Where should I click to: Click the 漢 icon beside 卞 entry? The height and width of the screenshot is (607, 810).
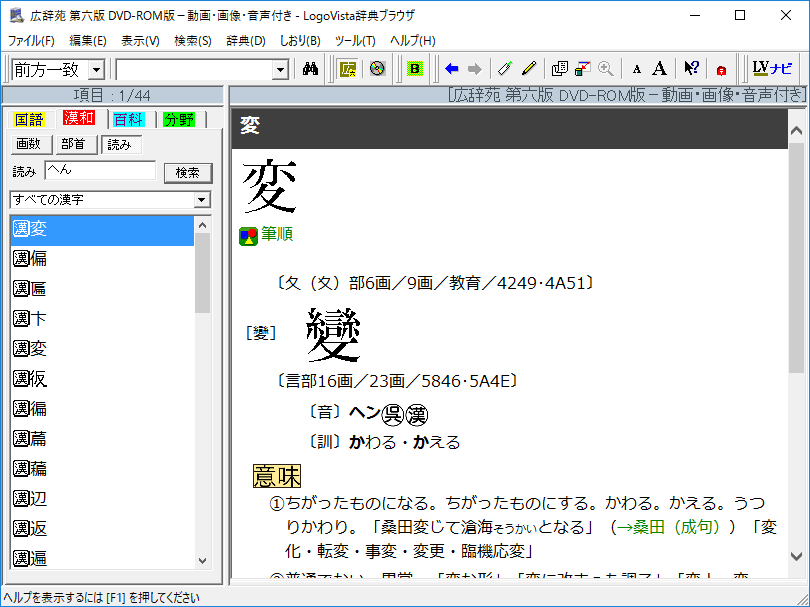[x=21, y=319]
